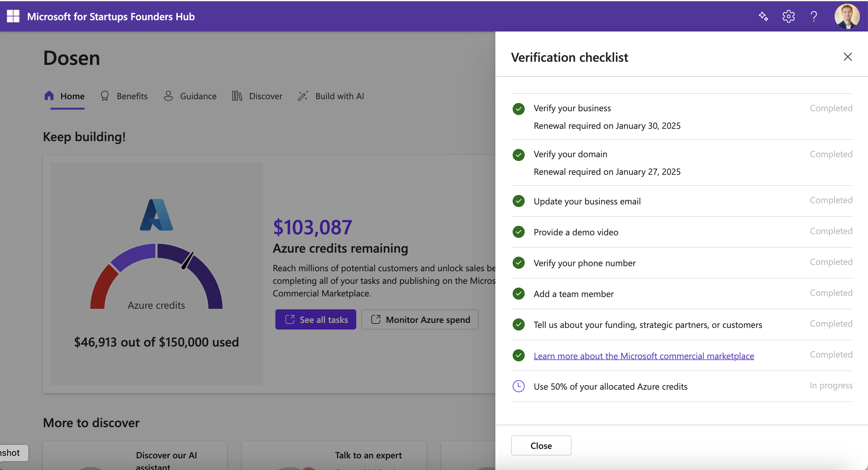This screenshot has height=470, width=868.
Task: Click the clock icon for Azure credits task
Action: click(x=518, y=387)
